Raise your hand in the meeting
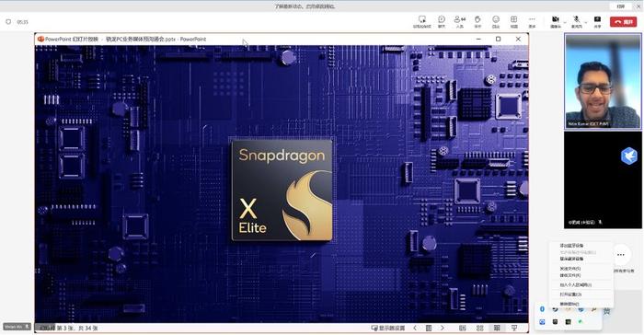This screenshot has width=644, height=335. point(477,21)
